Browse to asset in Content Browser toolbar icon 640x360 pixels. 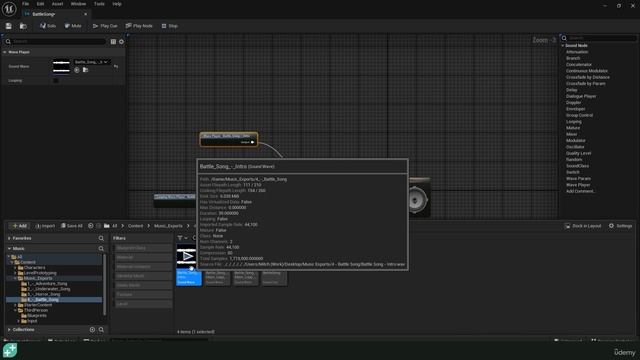click(23, 26)
